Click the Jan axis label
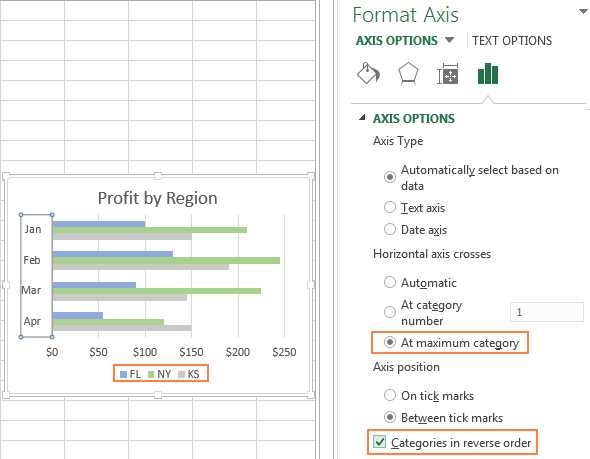 click(33, 229)
